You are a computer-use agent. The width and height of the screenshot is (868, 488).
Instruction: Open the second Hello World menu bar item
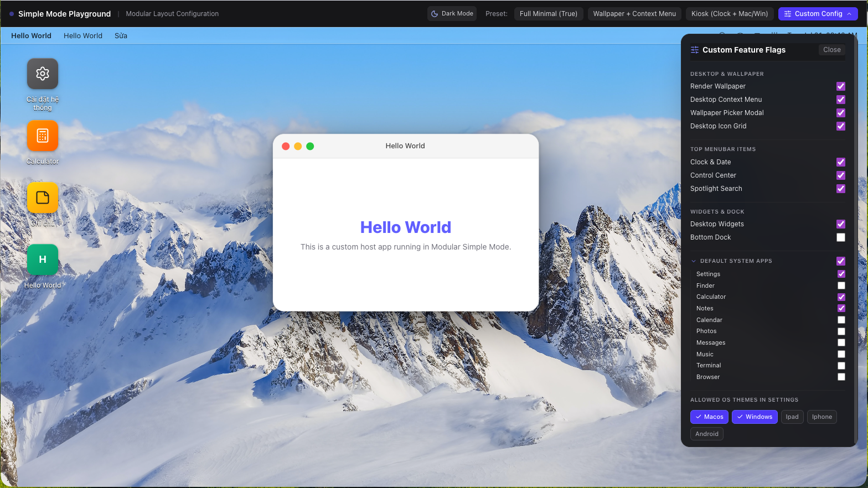click(x=83, y=35)
